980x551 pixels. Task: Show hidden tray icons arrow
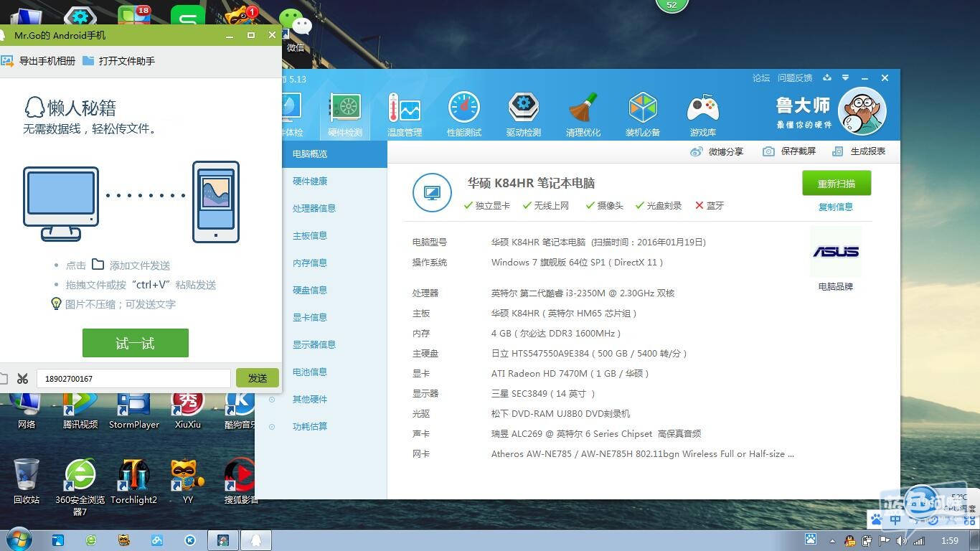pos(832,541)
